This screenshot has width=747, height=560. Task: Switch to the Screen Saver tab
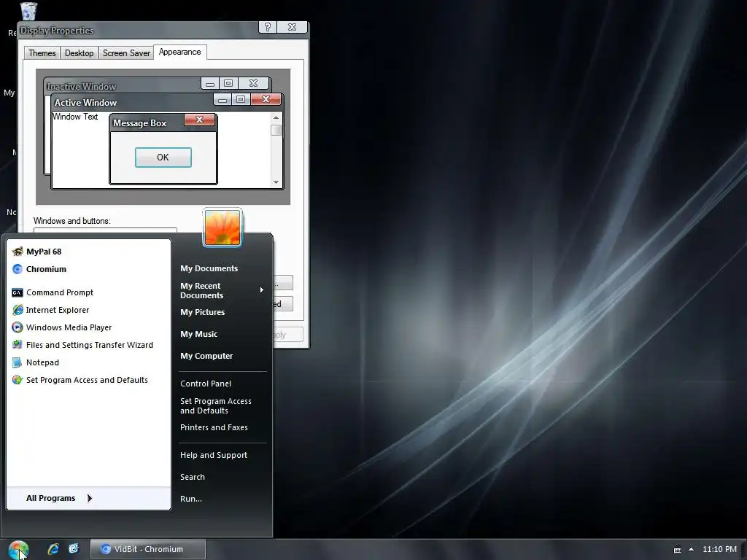pyautogui.click(x=126, y=52)
